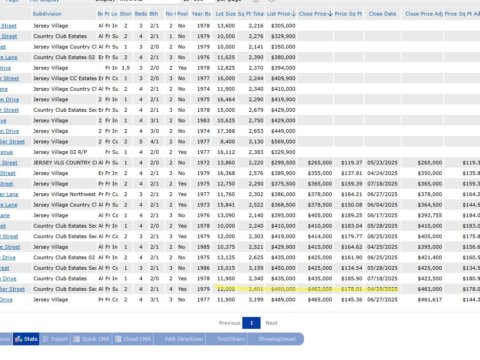The width and height of the screenshot is (480, 360).
Task: Click Close Price sort arrow
Action: (330, 14)
